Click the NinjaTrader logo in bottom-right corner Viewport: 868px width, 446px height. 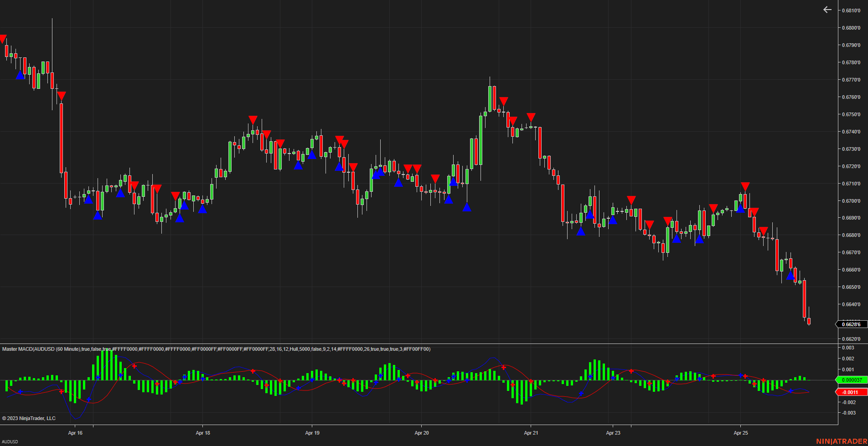click(842, 441)
